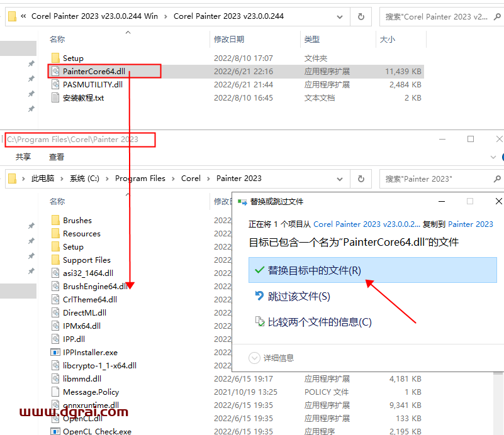Click the 此电脑 breadcrumb segment
Screen dimensions: 504x435
click(x=42, y=178)
